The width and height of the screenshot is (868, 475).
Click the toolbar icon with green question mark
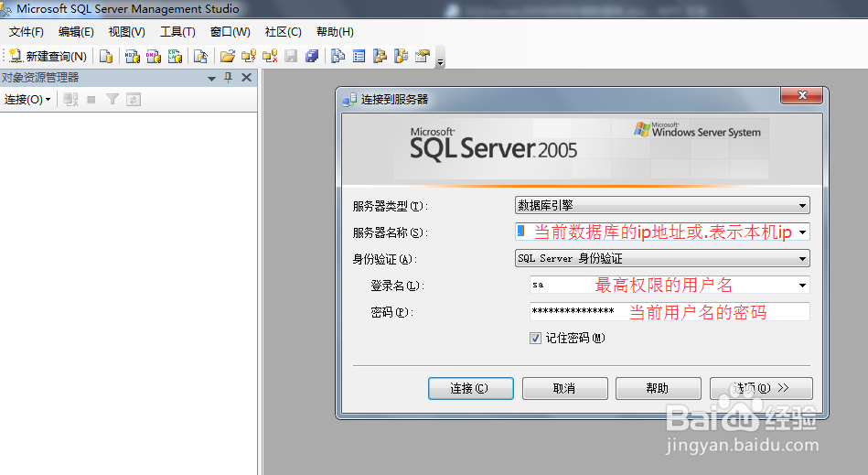249,56
